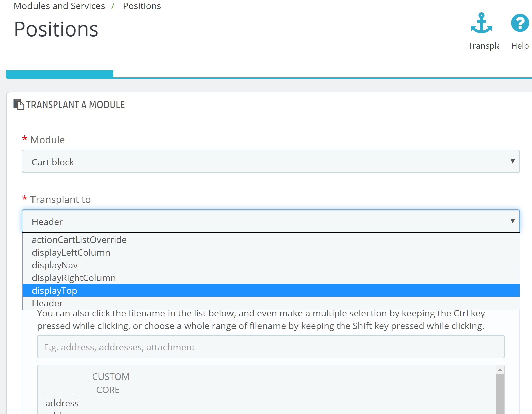This screenshot has width=532, height=414.
Task: Click the Positions breadcrumb link
Action: click(142, 6)
